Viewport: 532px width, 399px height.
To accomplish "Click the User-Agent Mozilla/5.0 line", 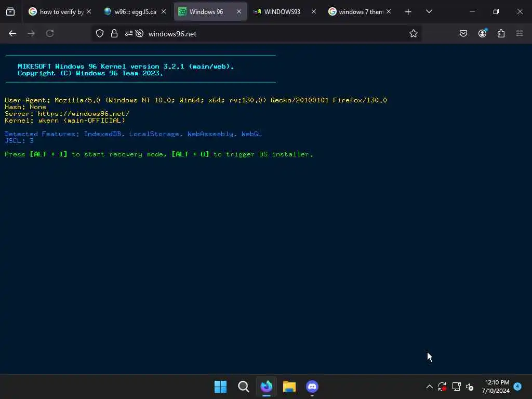I will pos(196,100).
